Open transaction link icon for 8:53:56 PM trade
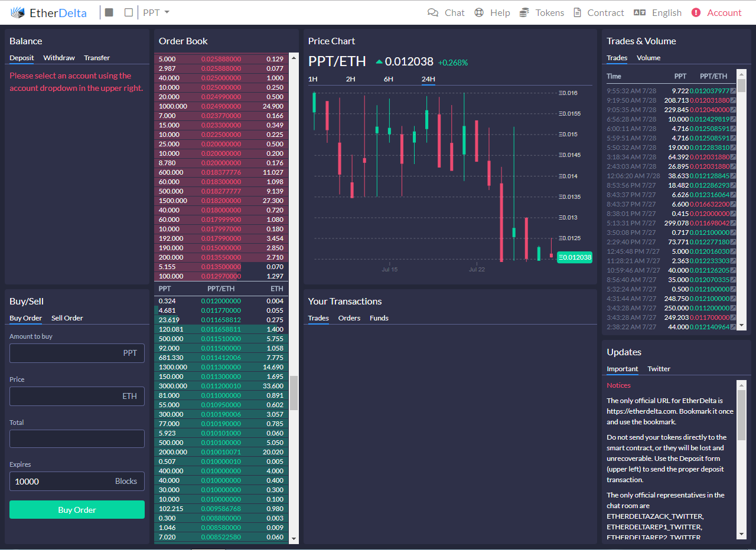The width and height of the screenshot is (756, 550). point(734,185)
